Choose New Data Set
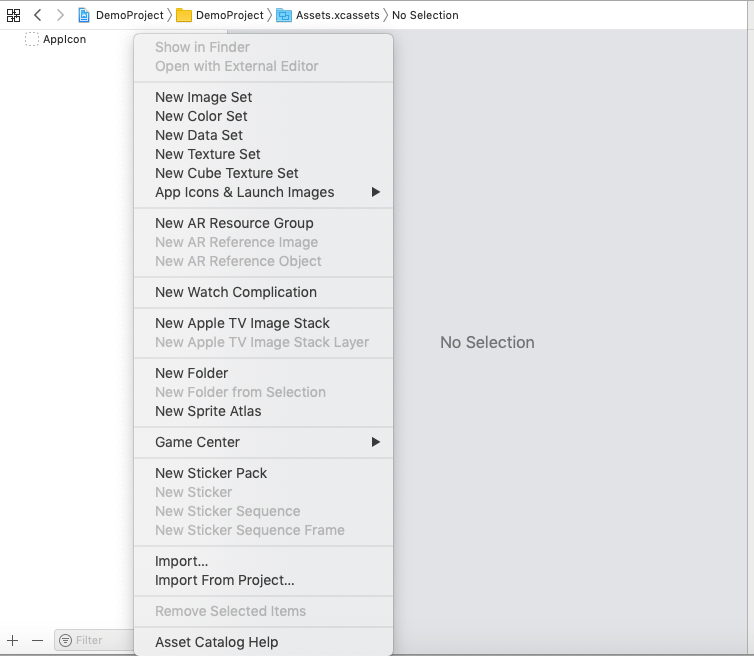754x656 pixels. pyautogui.click(x=264, y=135)
